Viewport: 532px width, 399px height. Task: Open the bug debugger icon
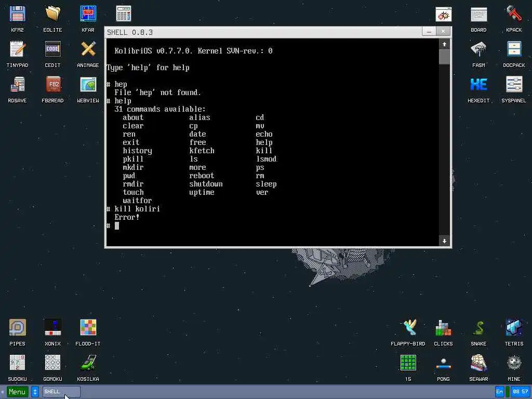[x=444, y=14]
